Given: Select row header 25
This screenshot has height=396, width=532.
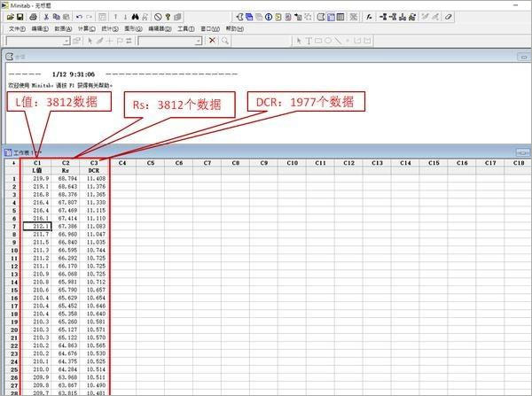Looking at the screenshot, I should pyautogui.click(x=14, y=369).
